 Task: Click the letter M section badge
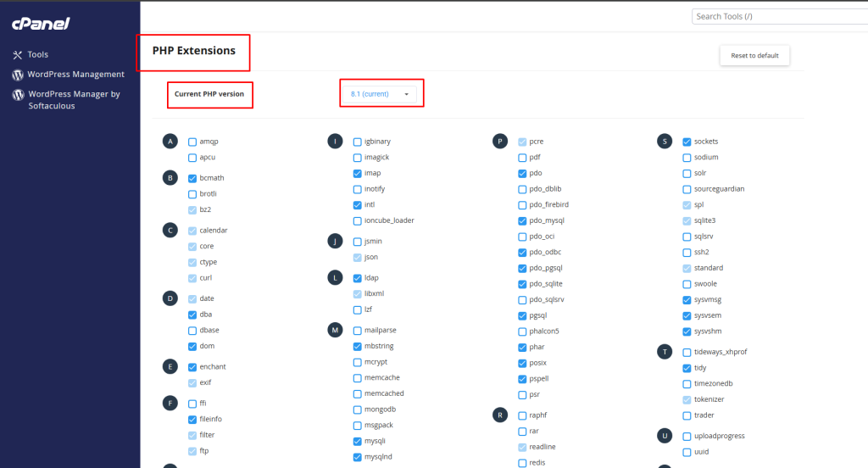pyautogui.click(x=335, y=330)
